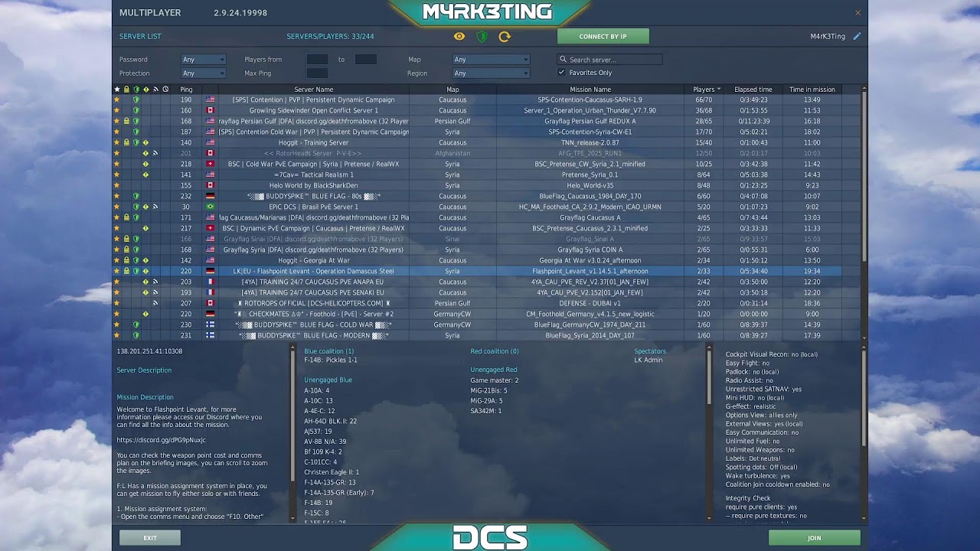
Task: Click the server list vertical scrollbar
Action: pyautogui.click(x=864, y=176)
